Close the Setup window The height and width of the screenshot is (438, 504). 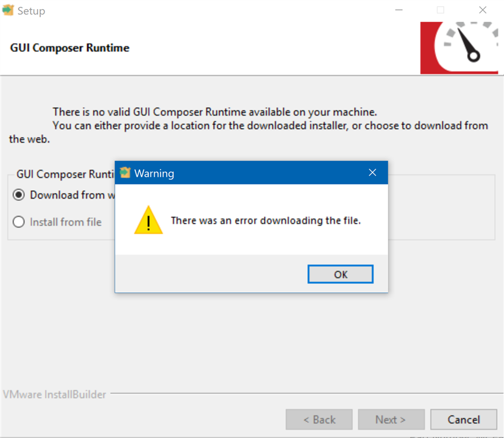coord(483,10)
